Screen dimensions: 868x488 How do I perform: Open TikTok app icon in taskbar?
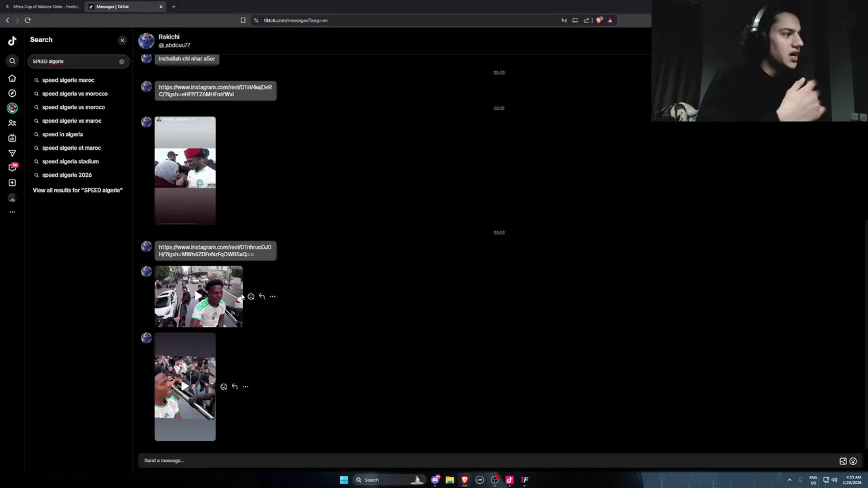pyautogui.click(x=509, y=480)
